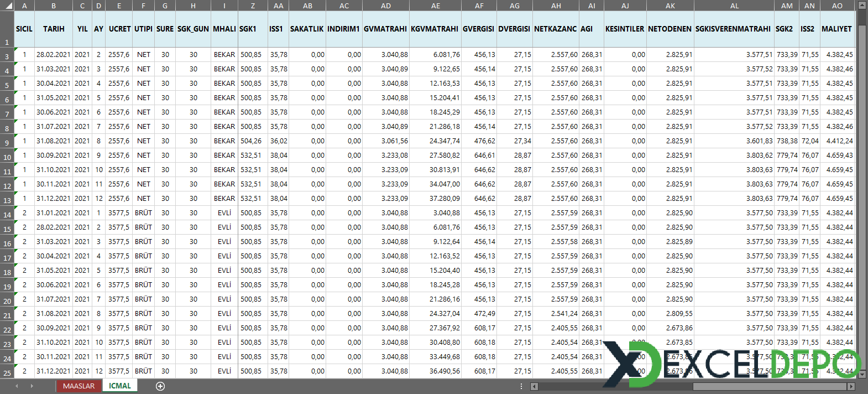Click the SAKATLIK header cell
The image size is (868, 394).
pyautogui.click(x=307, y=29)
